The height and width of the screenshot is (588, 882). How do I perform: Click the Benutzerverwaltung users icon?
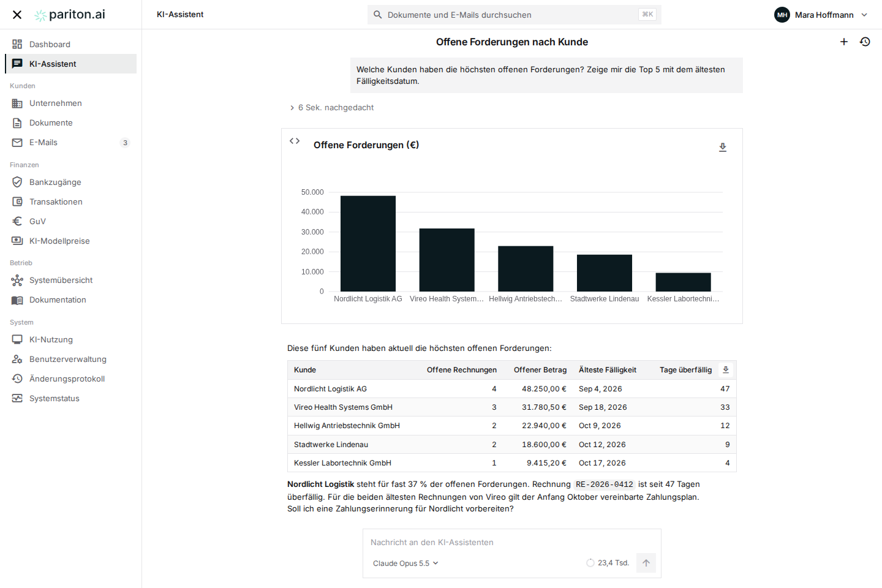click(x=17, y=359)
